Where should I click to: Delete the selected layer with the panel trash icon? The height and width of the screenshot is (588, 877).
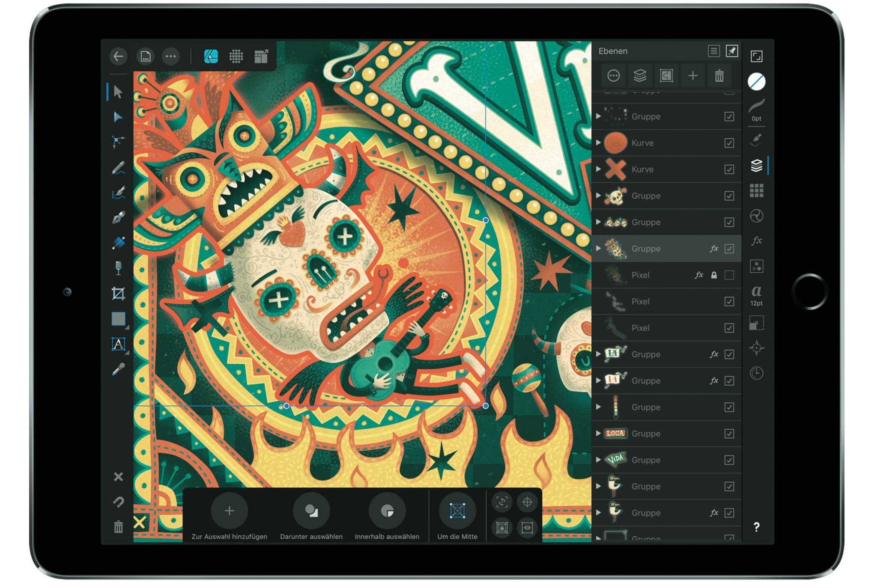click(x=719, y=76)
